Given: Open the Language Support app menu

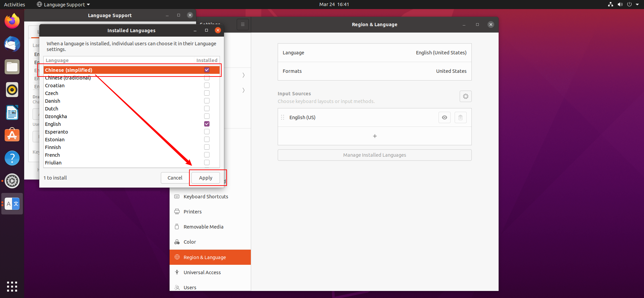Looking at the screenshot, I should (63, 4).
